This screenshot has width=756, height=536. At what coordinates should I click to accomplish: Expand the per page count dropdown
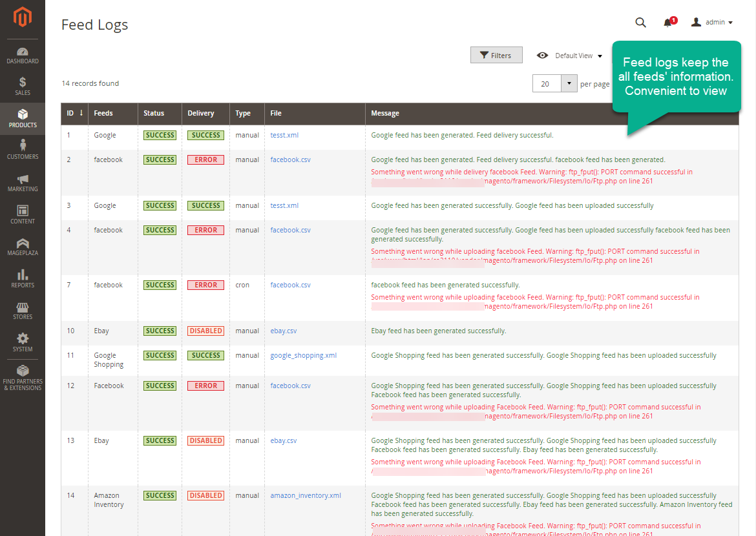569,83
